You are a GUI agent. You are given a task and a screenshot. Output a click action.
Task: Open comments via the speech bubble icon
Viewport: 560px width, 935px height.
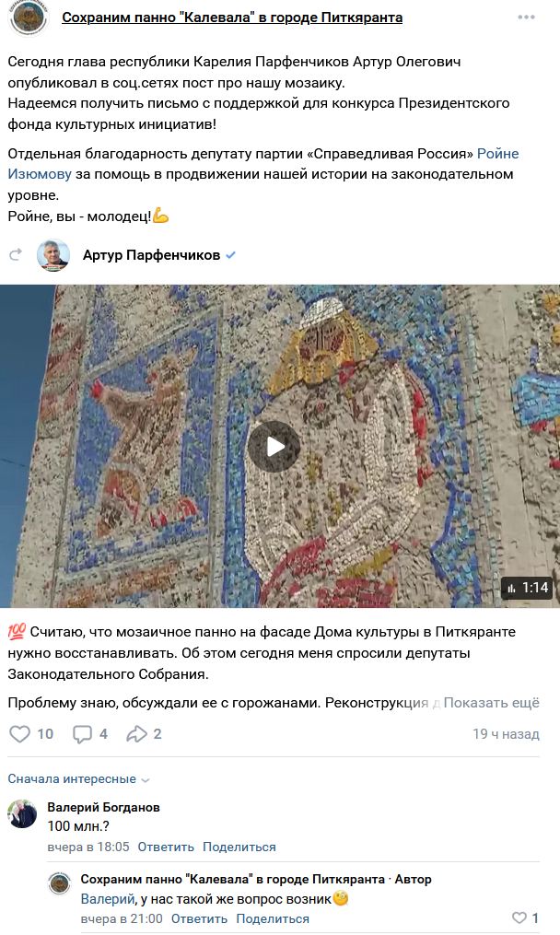tap(82, 734)
